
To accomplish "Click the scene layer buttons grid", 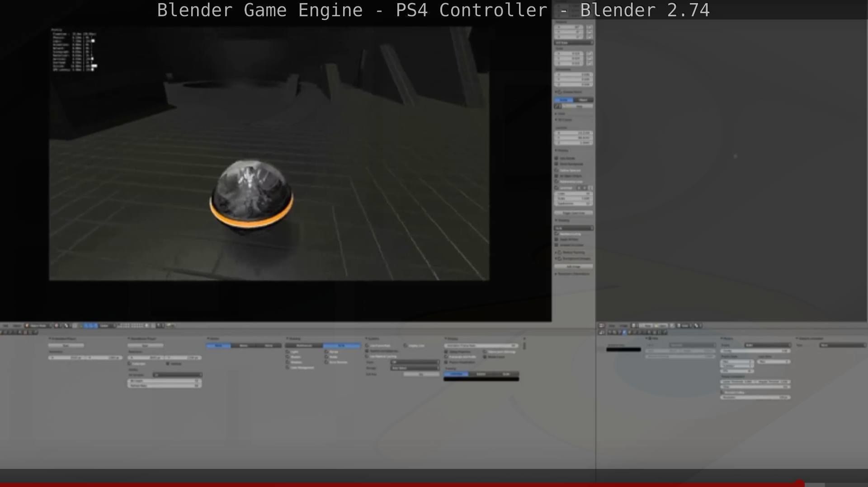I will [x=131, y=326].
